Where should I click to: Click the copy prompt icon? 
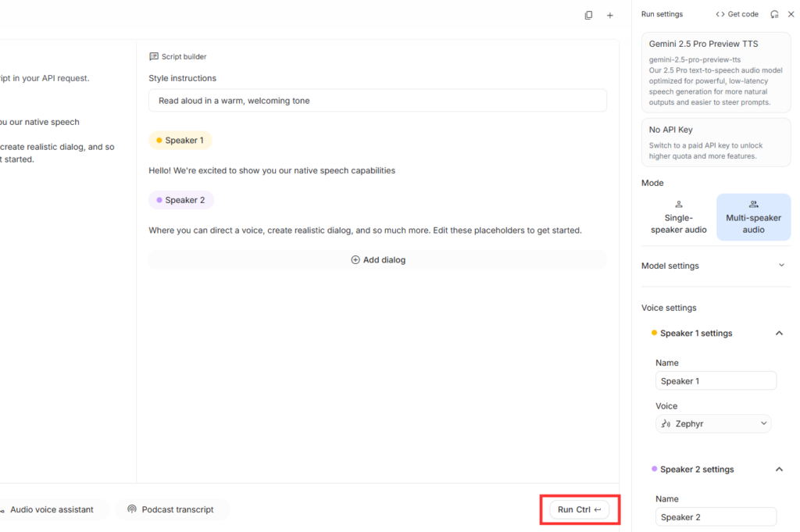(588, 15)
